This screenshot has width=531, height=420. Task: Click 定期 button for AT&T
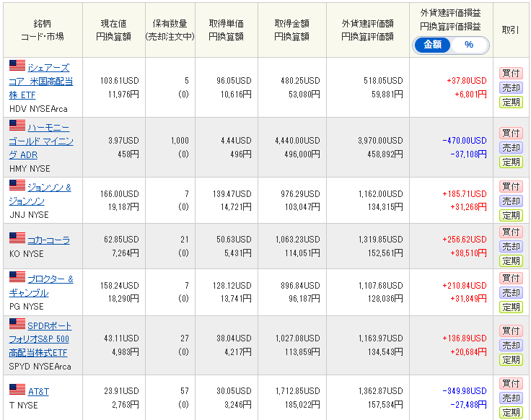coord(511,412)
